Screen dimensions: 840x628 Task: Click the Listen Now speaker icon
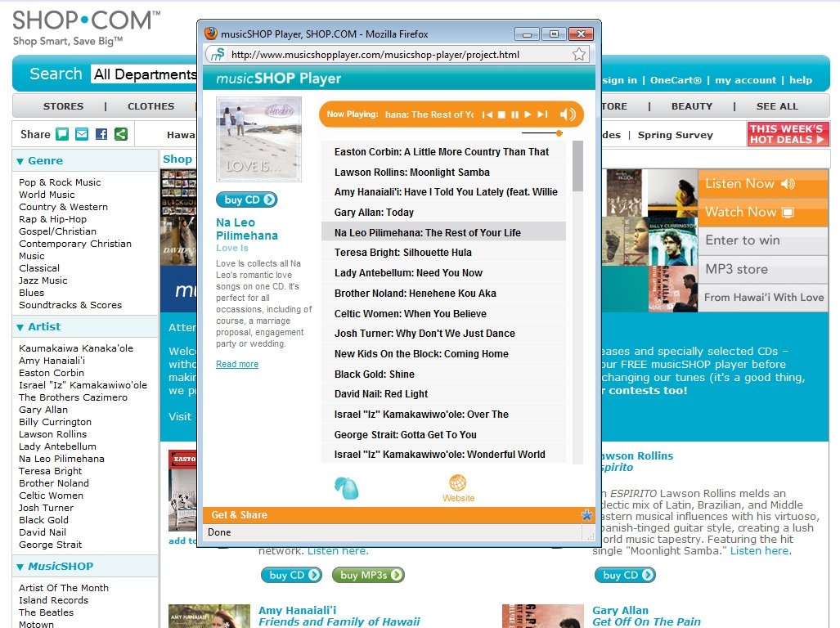[788, 184]
